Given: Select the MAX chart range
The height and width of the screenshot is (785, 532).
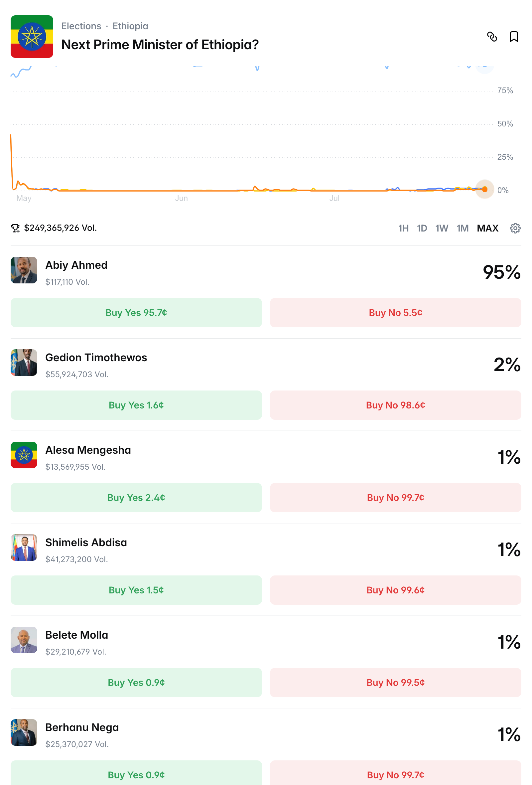Looking at the screenshot, I should 487,228.
